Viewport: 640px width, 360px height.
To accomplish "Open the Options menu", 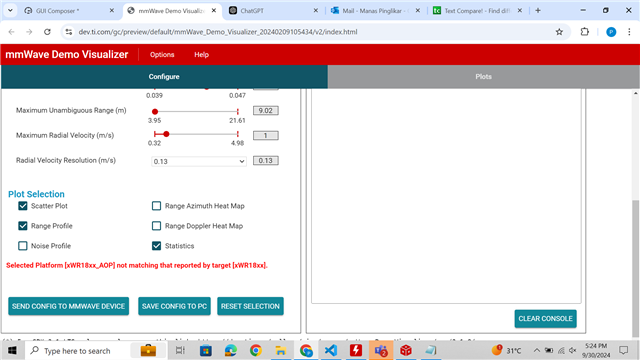I will pos(162,55).
